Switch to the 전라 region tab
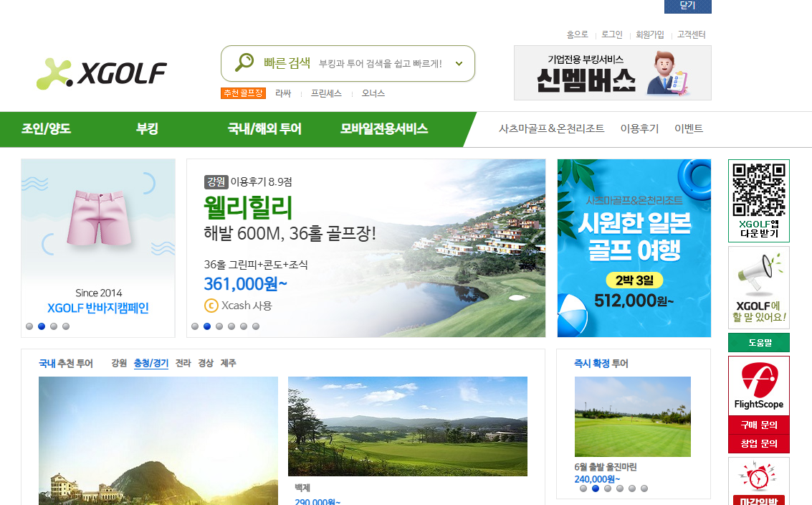 [x=183, y=363]
